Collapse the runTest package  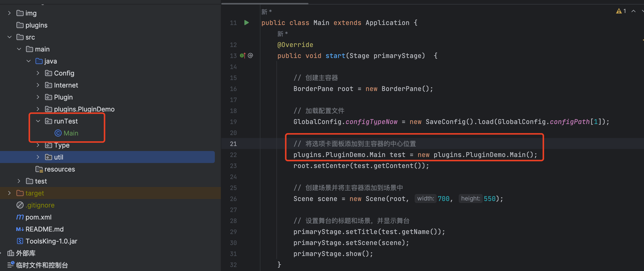tap(38, 121)
